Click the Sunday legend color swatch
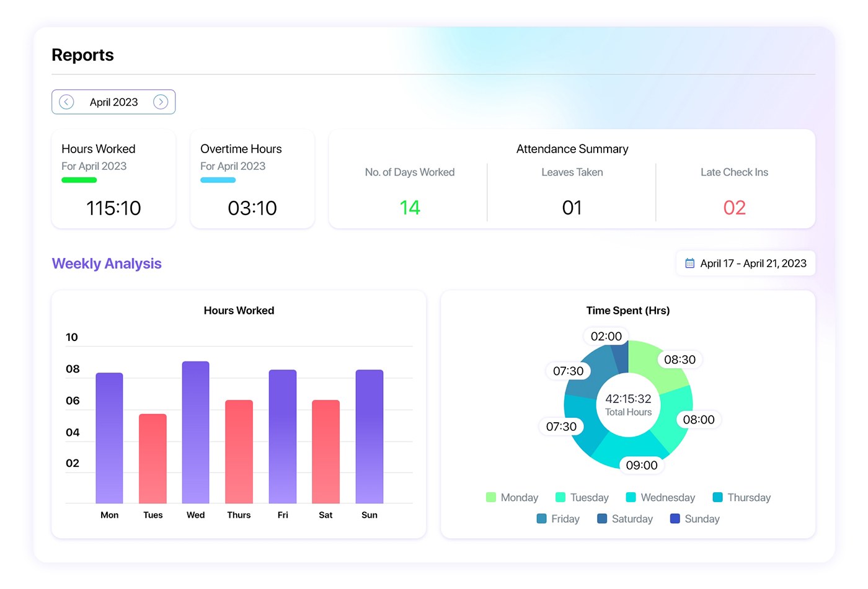This screenshot has height=589, width=868. coord(675,518)
